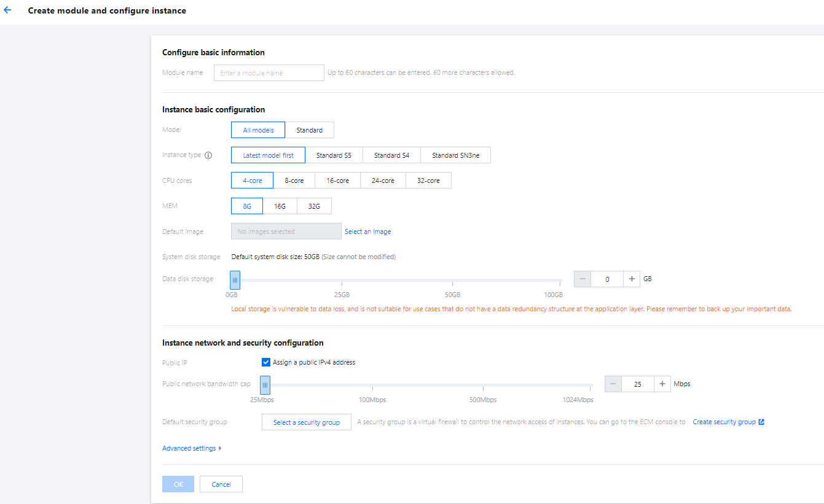Select the 8-core CPU option
The image size is (824, 504).
pyautogui.click(x=294, y=180)
